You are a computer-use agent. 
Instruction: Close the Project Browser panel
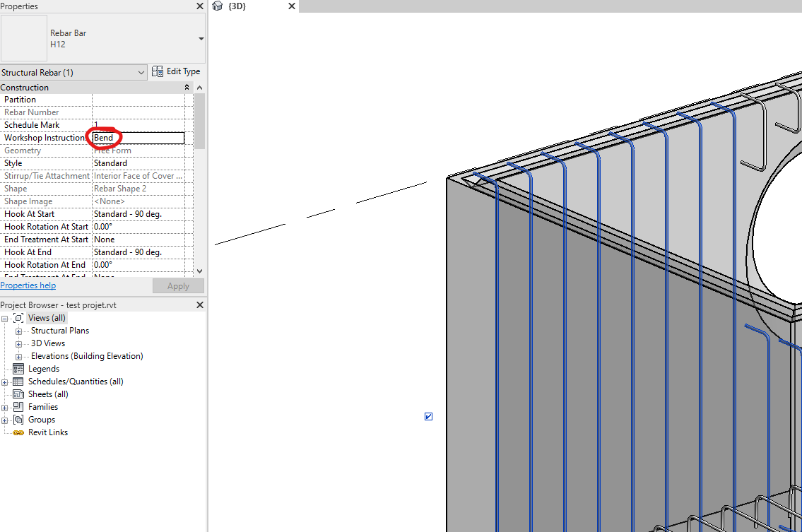[200, 305]
